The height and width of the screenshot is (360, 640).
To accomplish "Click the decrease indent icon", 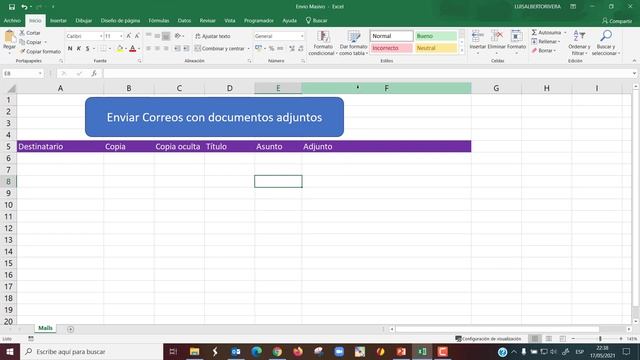I will [177, 49].
